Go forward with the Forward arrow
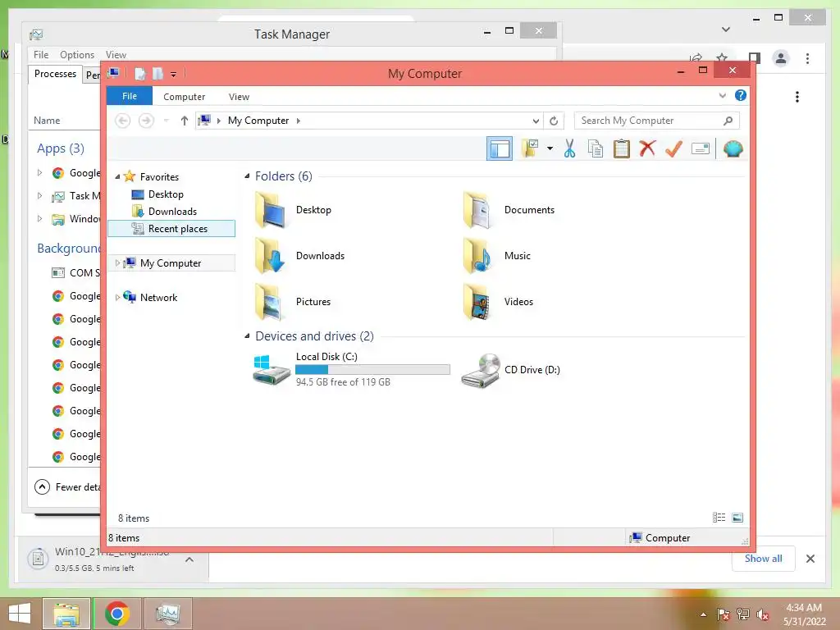Image resolution: width=840 pixels, height=630 pixels. click(146, 121)
